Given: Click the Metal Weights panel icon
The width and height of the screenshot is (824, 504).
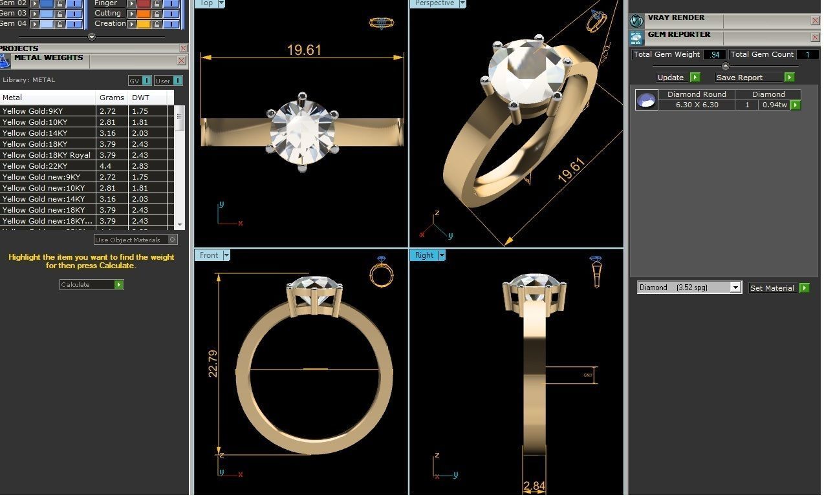Looking at the screenshot, I should click(x=5, y=61).
